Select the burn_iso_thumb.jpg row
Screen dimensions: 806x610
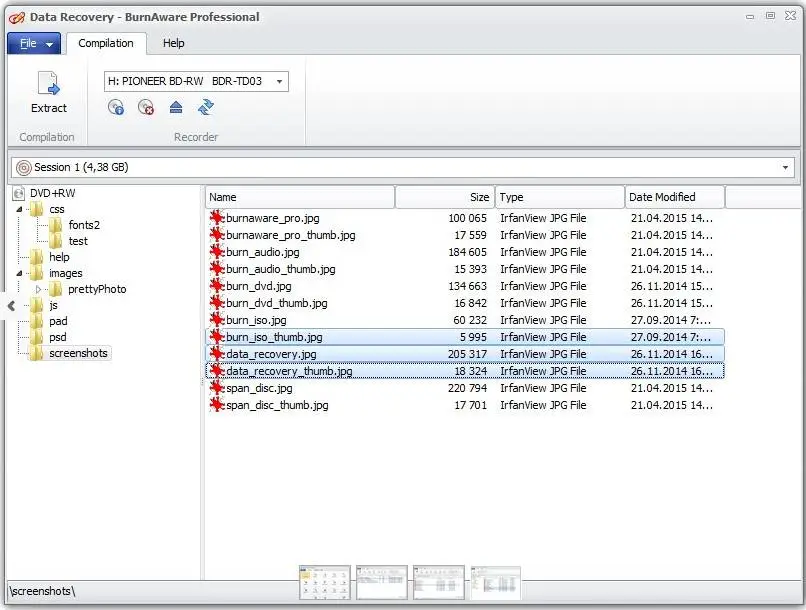click(465, 337)
